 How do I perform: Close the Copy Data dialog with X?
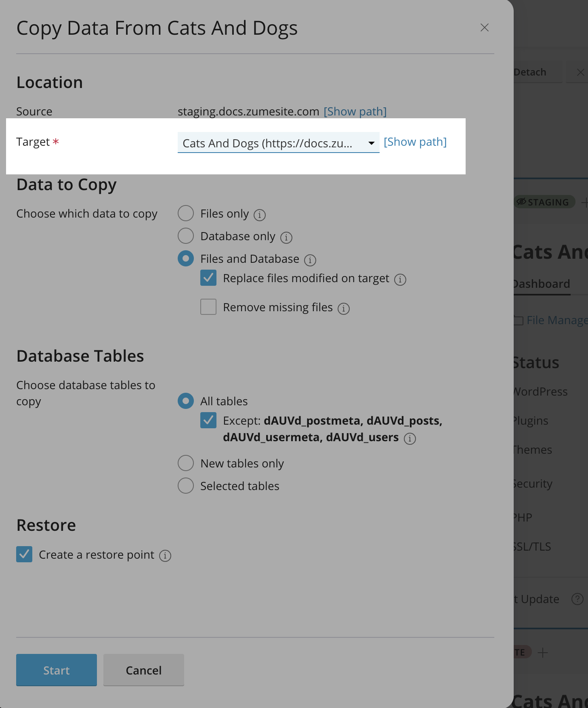(x=484, y=27)
